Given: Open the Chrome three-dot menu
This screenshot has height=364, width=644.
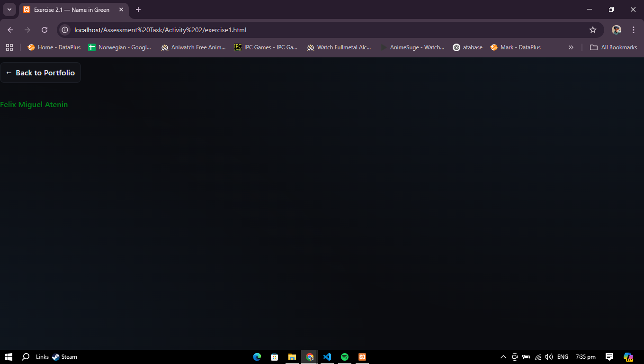Looking at the screenshot, I should (x=634, y=30).
